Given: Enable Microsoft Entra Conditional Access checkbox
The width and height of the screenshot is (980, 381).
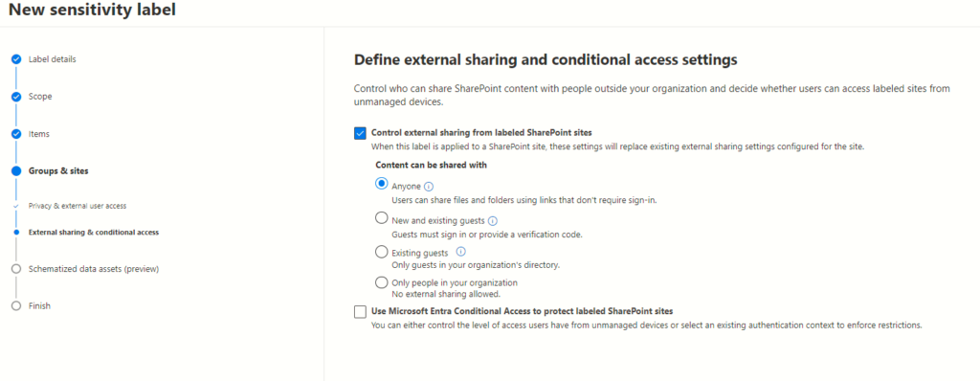Looking at the screenshot, I should (360, 311).
